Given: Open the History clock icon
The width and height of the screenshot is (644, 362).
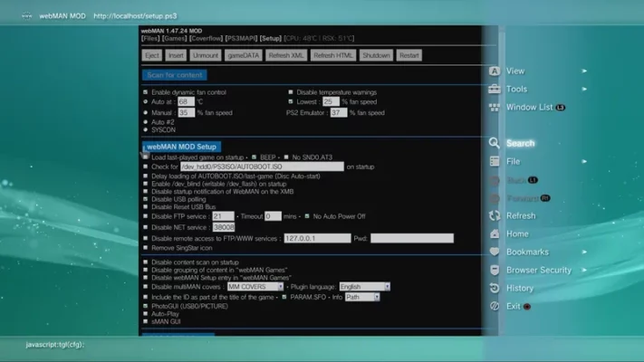Looking at the screenshot, I should point(495,288).
